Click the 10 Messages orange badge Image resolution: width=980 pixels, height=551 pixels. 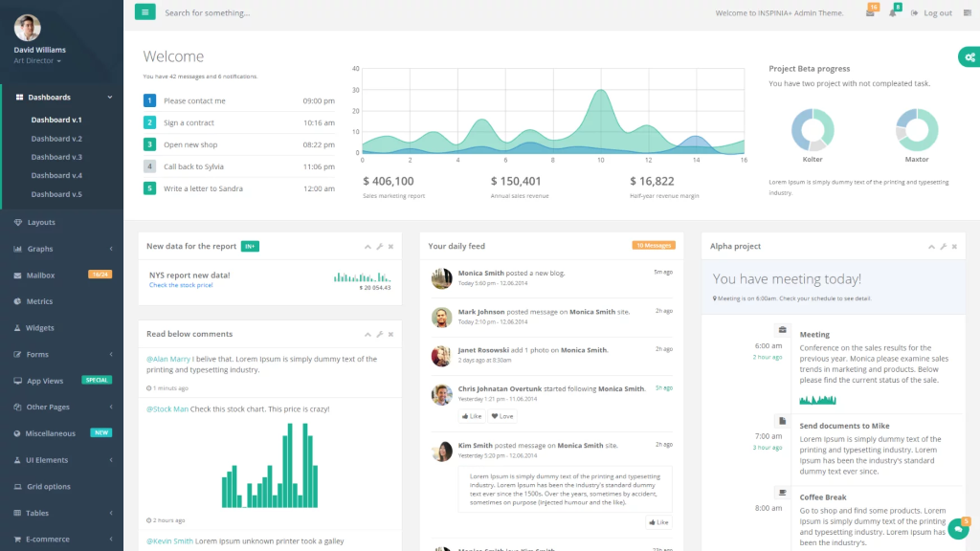(653, 246)
